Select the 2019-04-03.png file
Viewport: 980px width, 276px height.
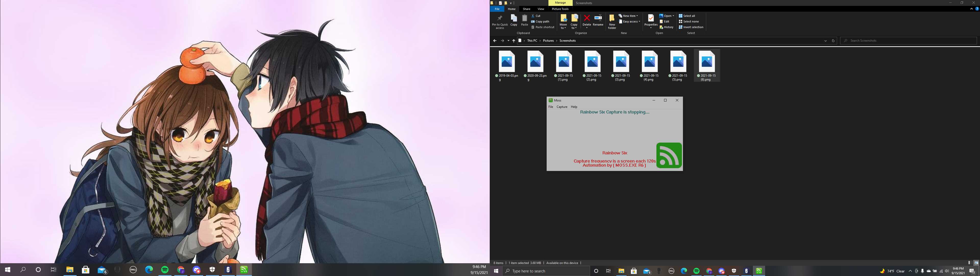pos(506,66)
